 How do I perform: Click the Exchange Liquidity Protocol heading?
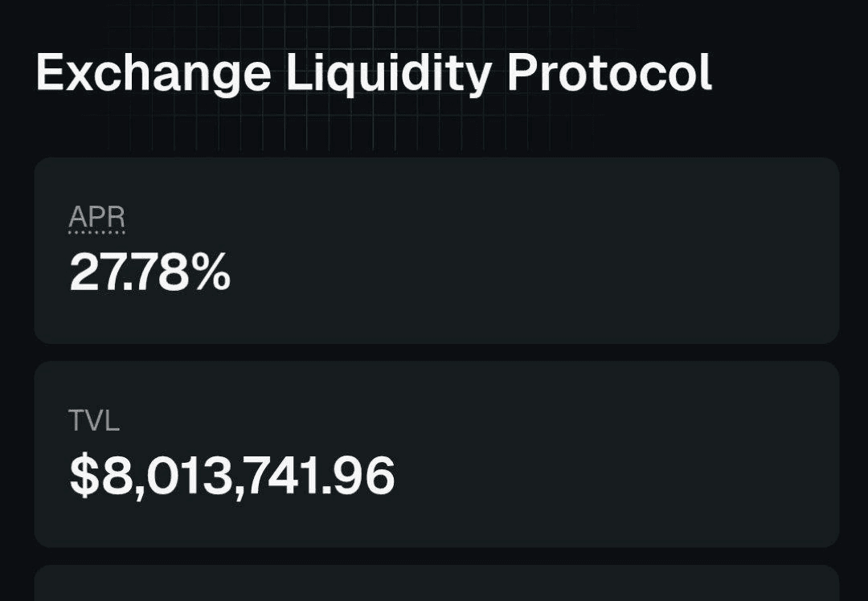(x=375, y=74)
